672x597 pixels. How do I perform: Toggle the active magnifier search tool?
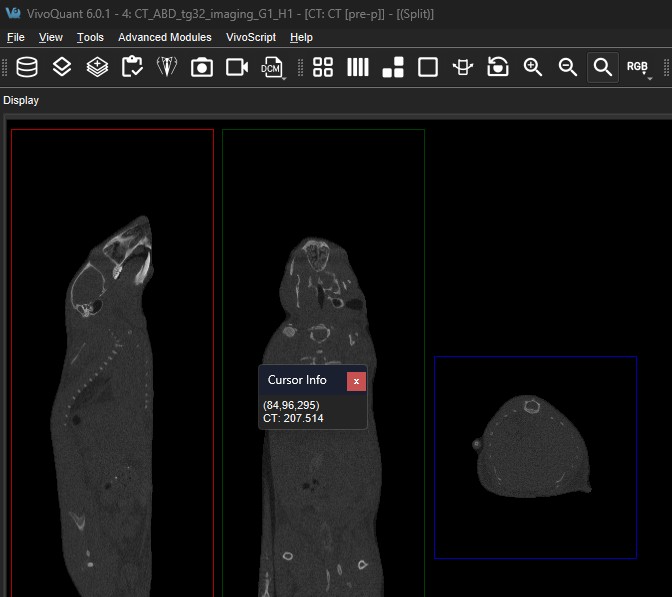[602, 67]
